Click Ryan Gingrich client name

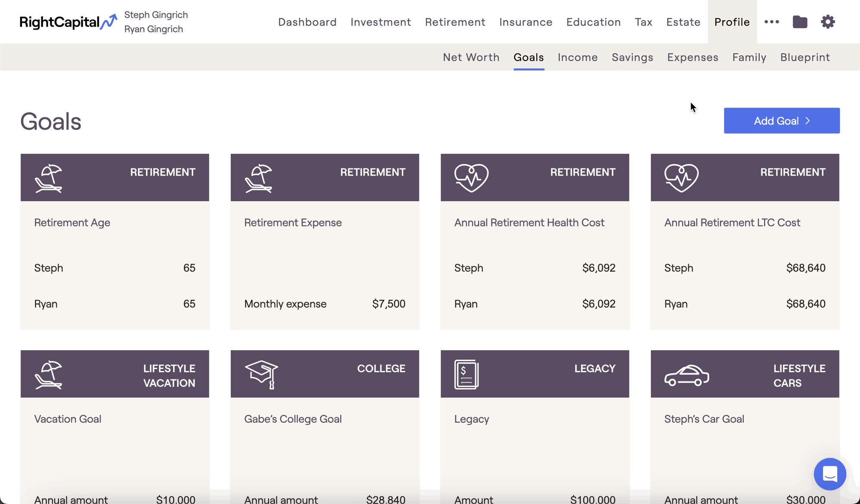[x=154, y=29]
